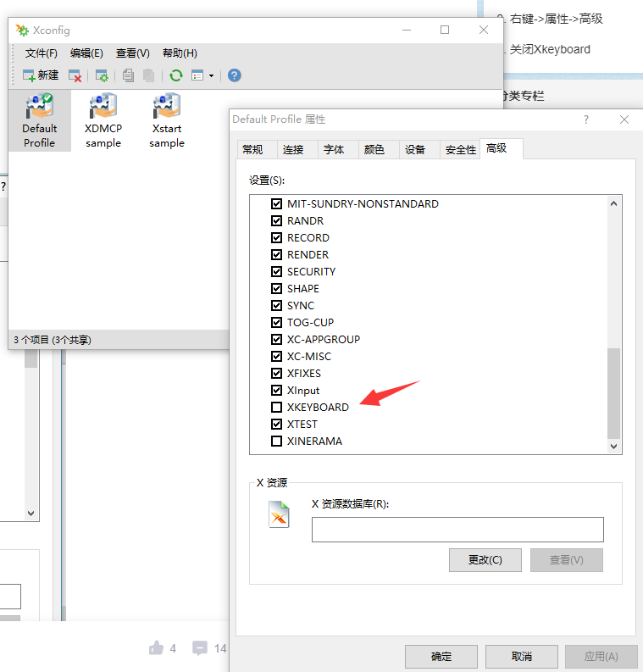This screenshot has width=643, height=672.
Task: Click the settings list scrollbar thumb
Action: tap(613, 393)
